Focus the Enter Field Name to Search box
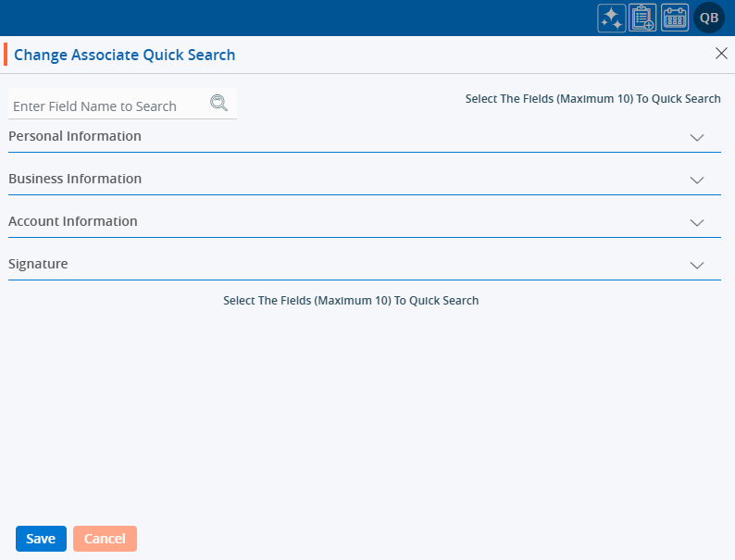Viewport: 735px width, 560px height. [106, 106]
